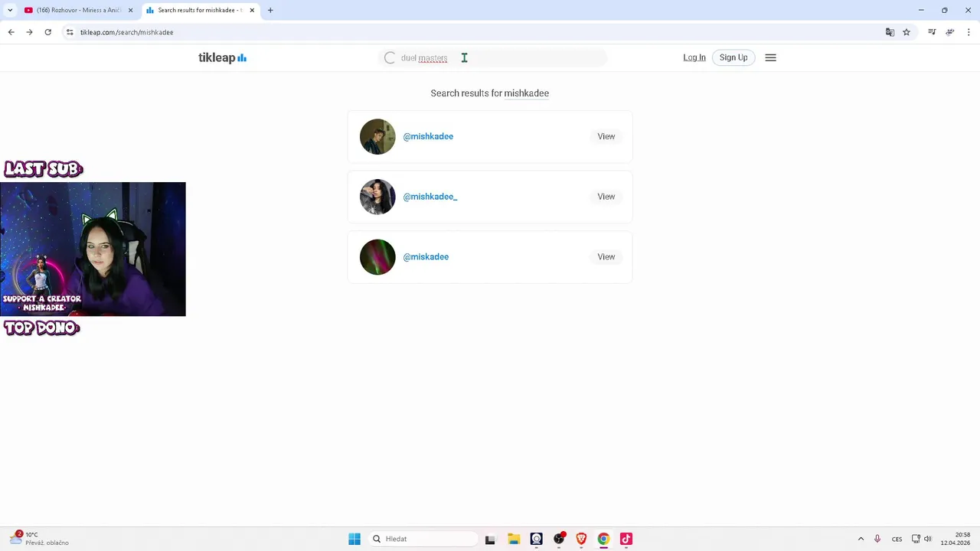
Task: Open the tab search dropdown arrow
Action: coord(9,10)
